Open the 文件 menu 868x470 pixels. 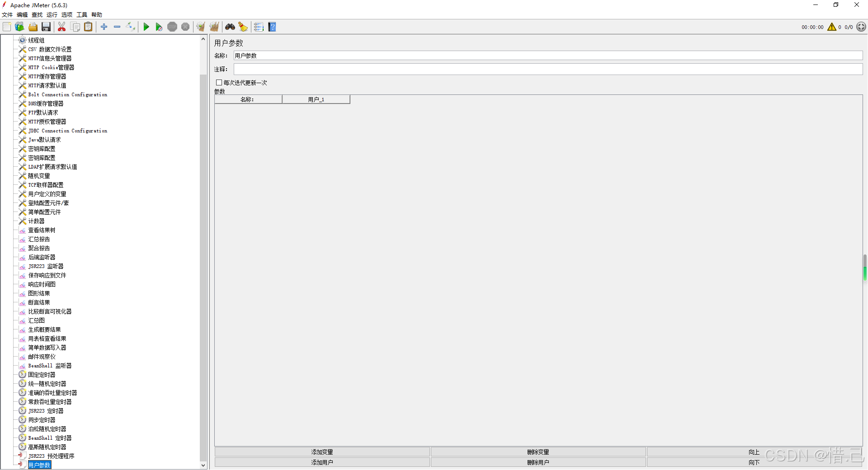click(x=7, y=15)
